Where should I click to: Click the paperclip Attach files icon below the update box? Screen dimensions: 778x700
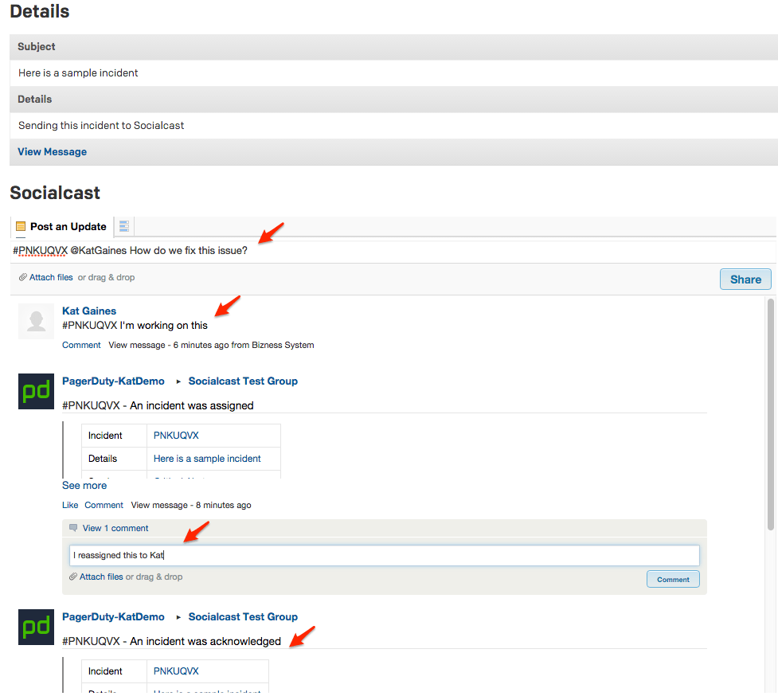click(x=22, y=277)
